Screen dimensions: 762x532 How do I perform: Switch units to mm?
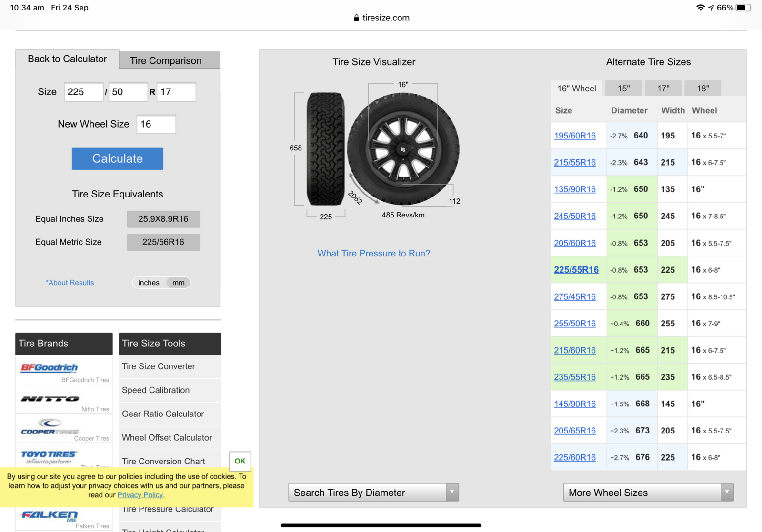click(x=179, y=283)
